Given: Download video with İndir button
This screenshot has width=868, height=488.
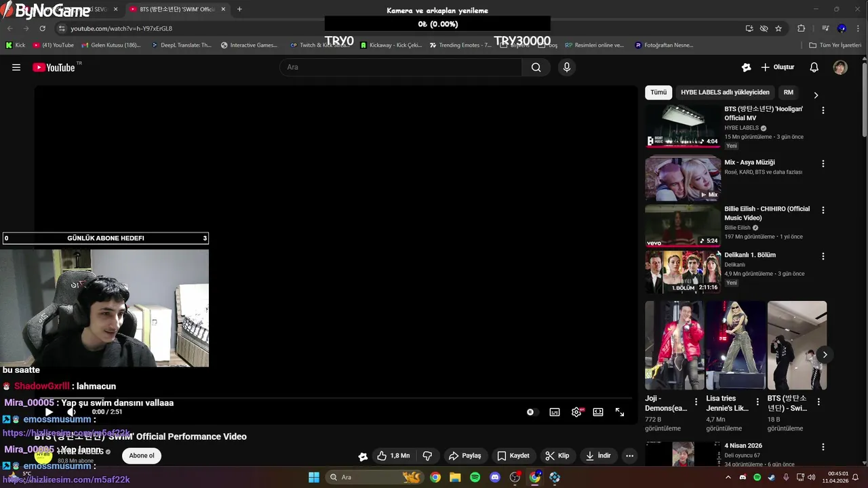Looking at the screenshot, I should (598, 455).
